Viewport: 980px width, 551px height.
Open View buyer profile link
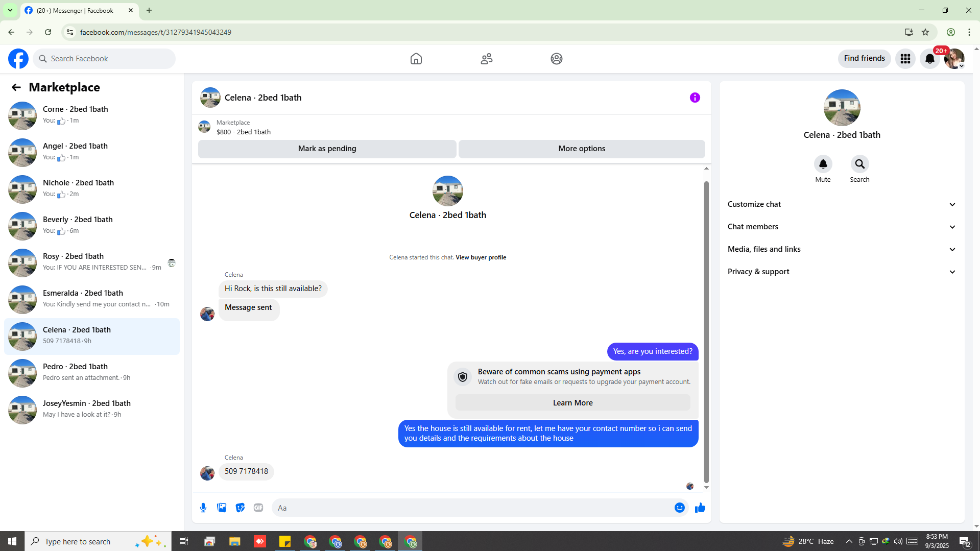point(481,257)
